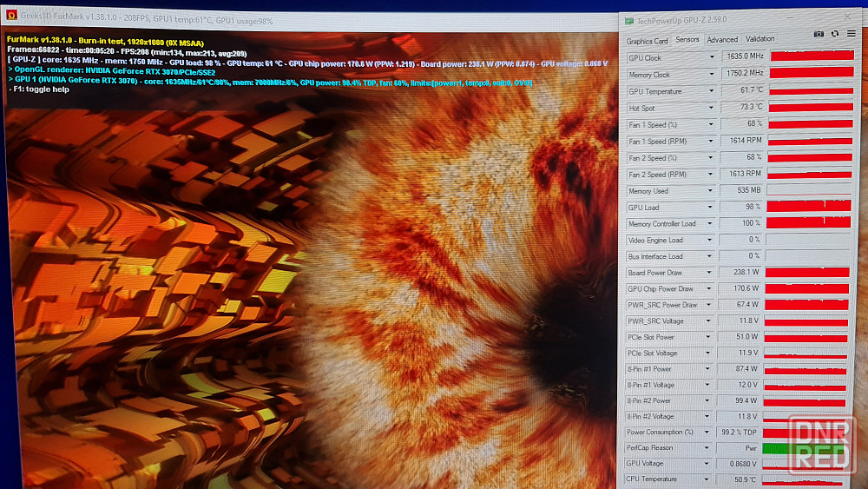Open Fan 2 Speed (RPM) dropdown
This screenshot has width=868, height=489.
[711, 174]
